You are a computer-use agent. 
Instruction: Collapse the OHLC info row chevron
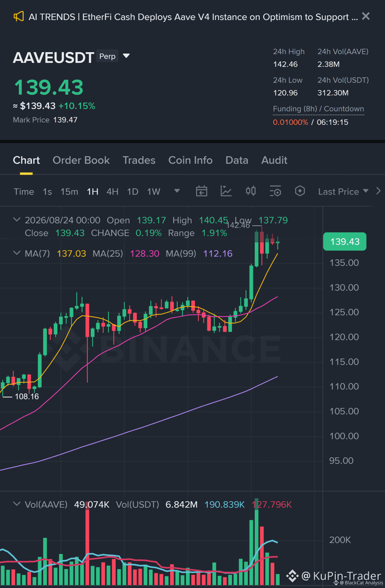pyautogui.click(x=17, y=220)
